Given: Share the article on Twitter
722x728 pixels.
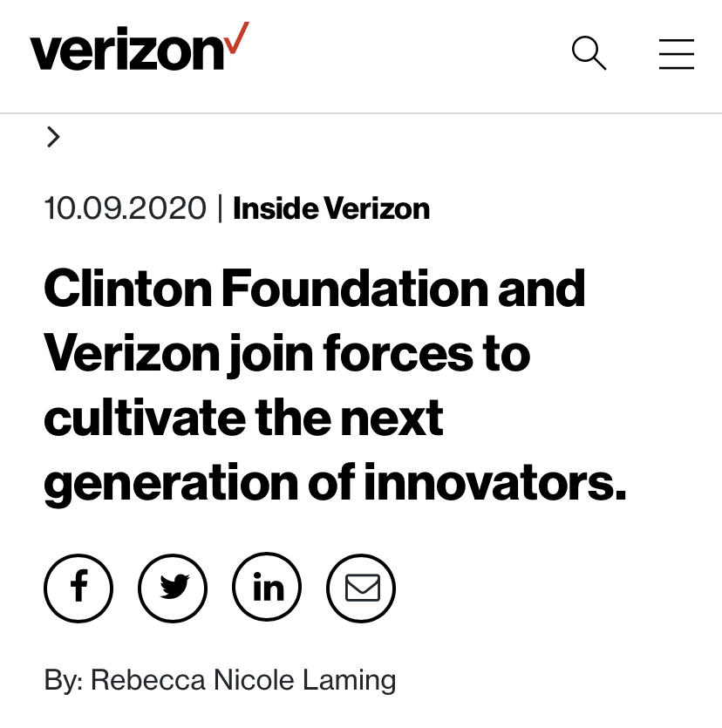Looking at the screenshot, I should (173, 589).
